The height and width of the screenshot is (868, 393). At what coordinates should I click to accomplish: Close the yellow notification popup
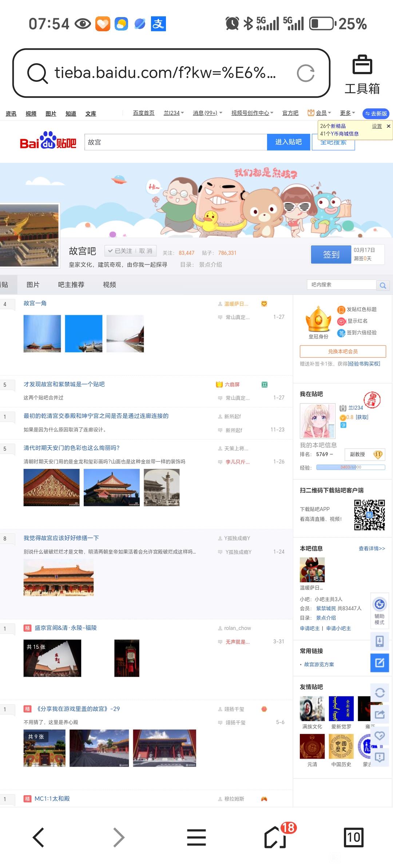pyautogui.click(x=388, y=126)
